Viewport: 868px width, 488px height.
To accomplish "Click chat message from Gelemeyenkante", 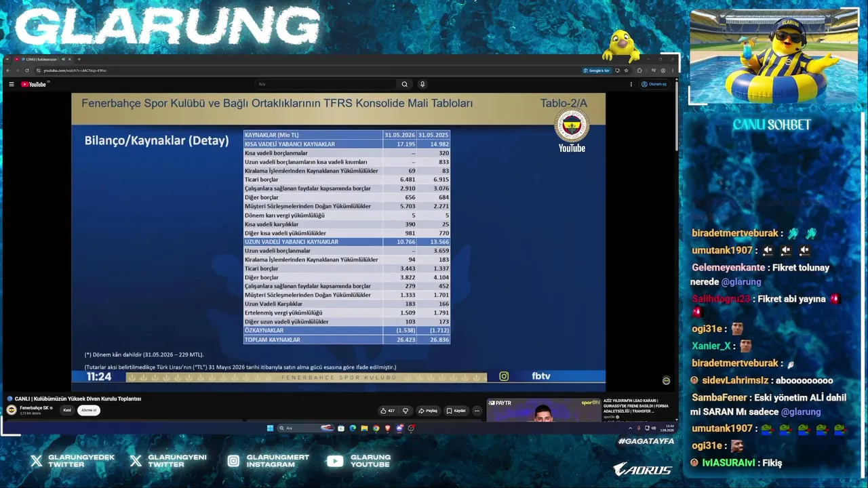I will tap(760, 274).
